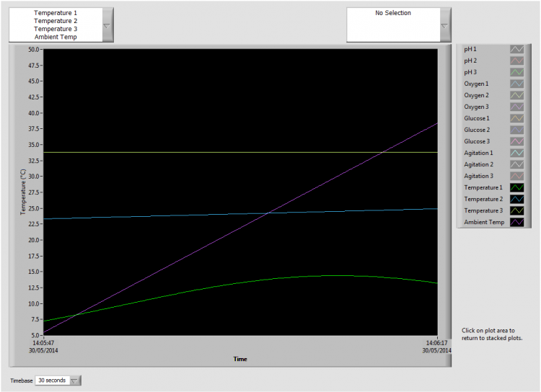Click the Oxygen 2 plot legend icon
Viewport: 541px width, 392px height.
click(x=517, y=96)
